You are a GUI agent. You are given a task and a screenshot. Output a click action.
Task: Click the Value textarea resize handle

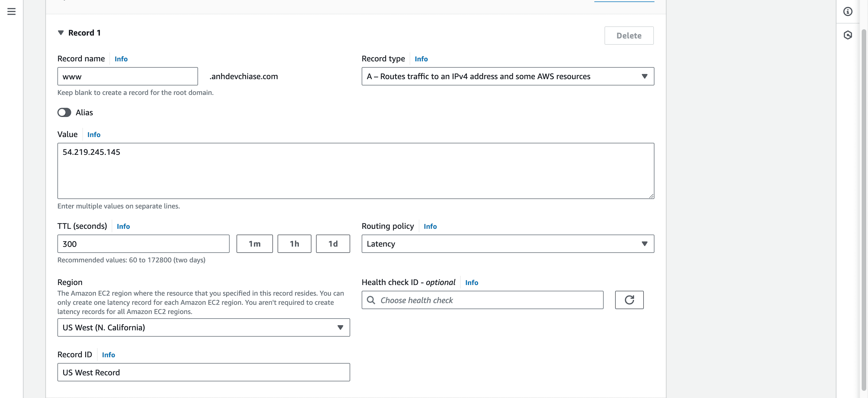click(x=651, y=196)
